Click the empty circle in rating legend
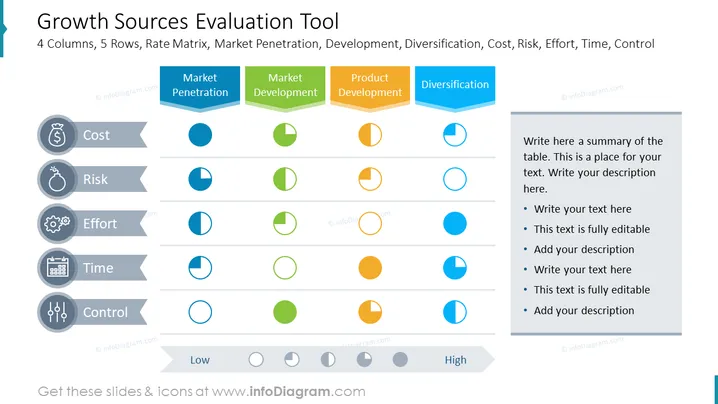The height and width of the screenshot is (404, 718). (x=256, y=360)
